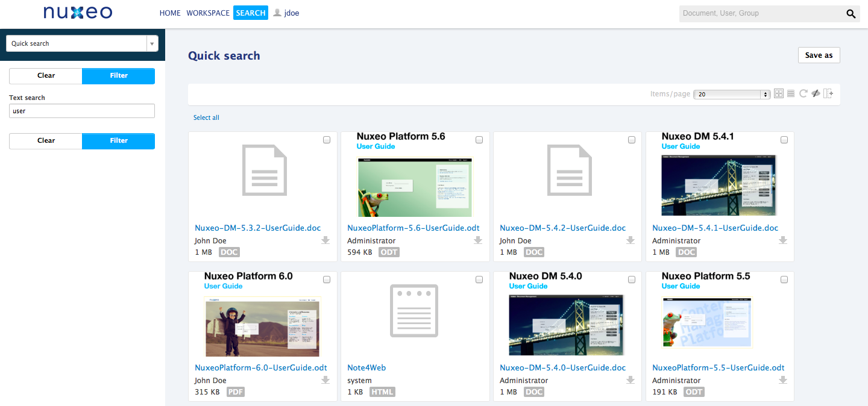The width and height of the screenshot is (868, 406).
Task: Download Nuxeo-DM-5.4.2-UserGuide.doc via arrow icon
Action: (631, 240)
